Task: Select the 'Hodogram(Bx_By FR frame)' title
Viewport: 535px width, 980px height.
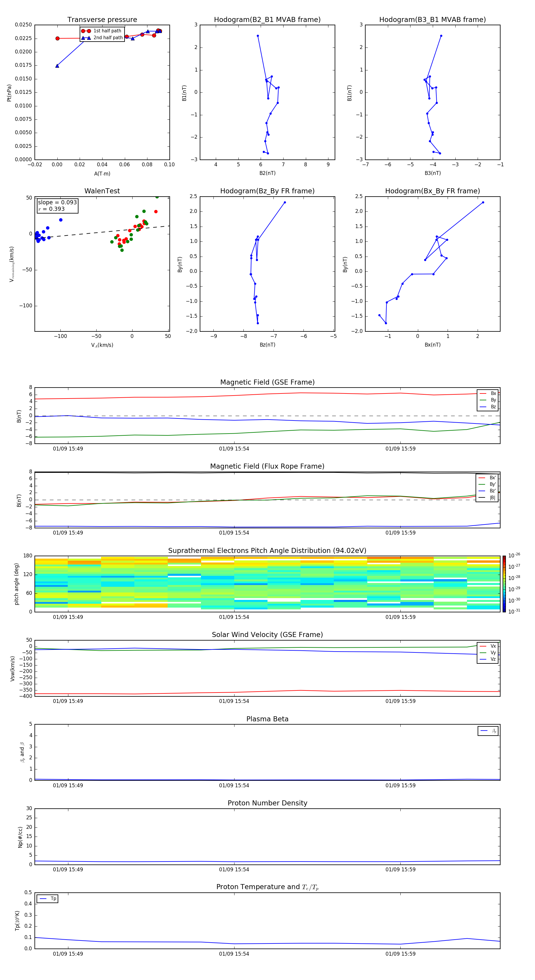Action: (432, 191)
